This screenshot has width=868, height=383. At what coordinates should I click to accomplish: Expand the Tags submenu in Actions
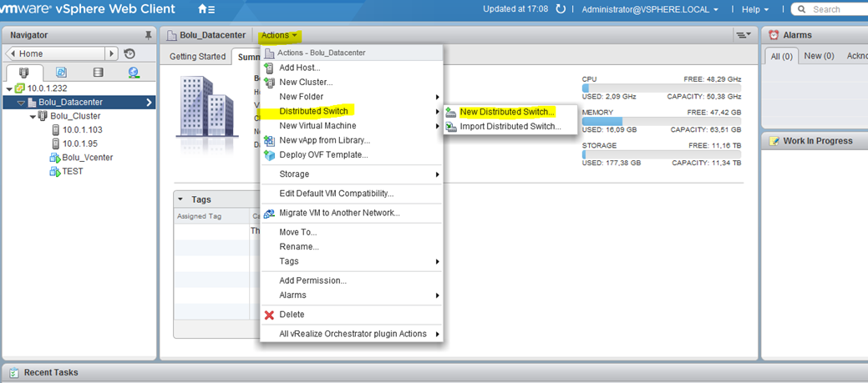(437, 262)
